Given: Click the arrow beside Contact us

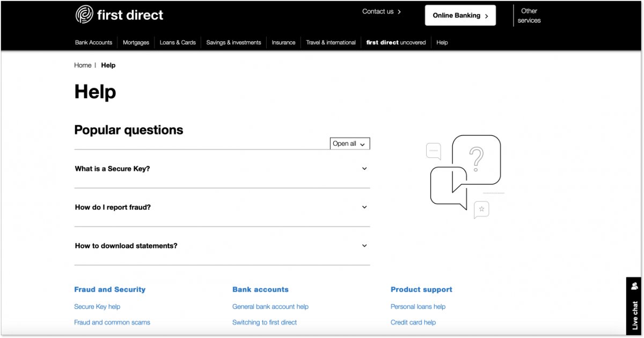Looking at the screenshot, I should tap(399, 12).
